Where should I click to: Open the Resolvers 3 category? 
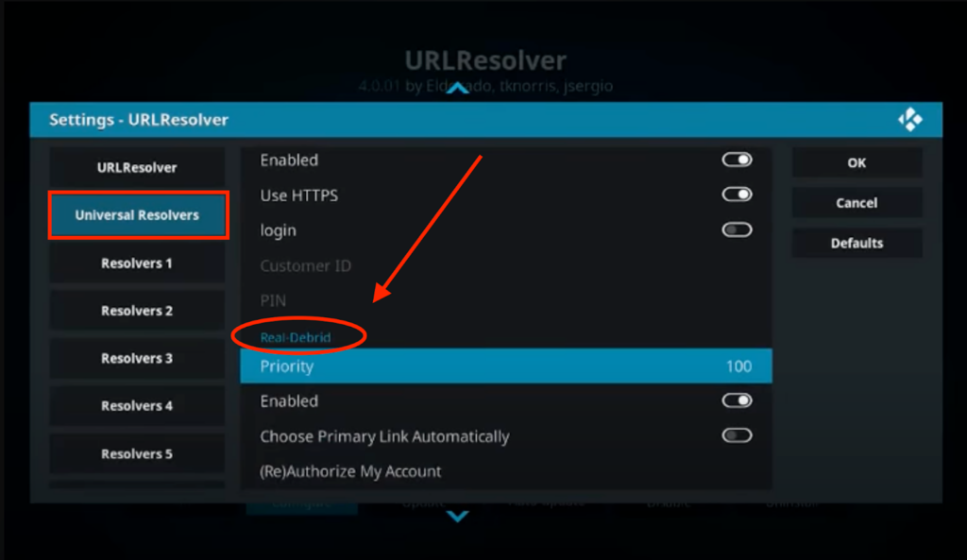[137, 358]
